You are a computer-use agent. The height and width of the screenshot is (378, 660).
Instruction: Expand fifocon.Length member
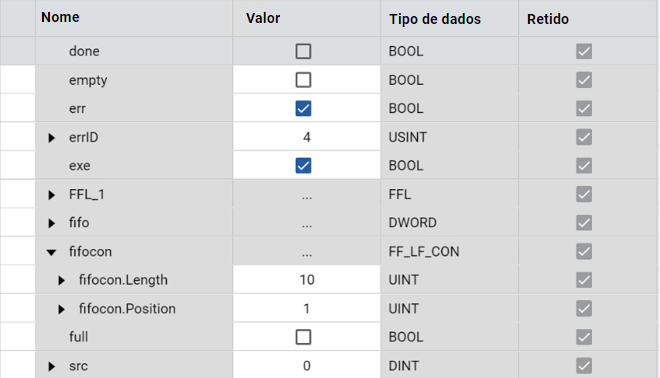coord(61,280)
